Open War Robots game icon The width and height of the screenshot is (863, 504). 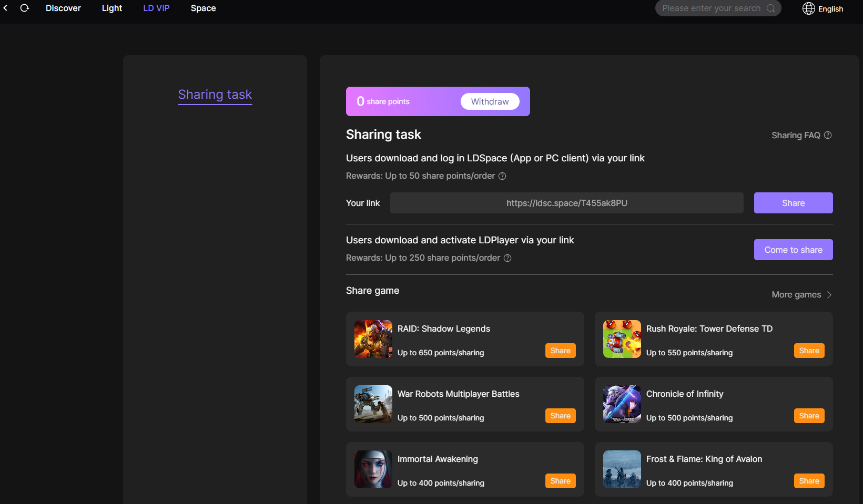tap(373, 404)
